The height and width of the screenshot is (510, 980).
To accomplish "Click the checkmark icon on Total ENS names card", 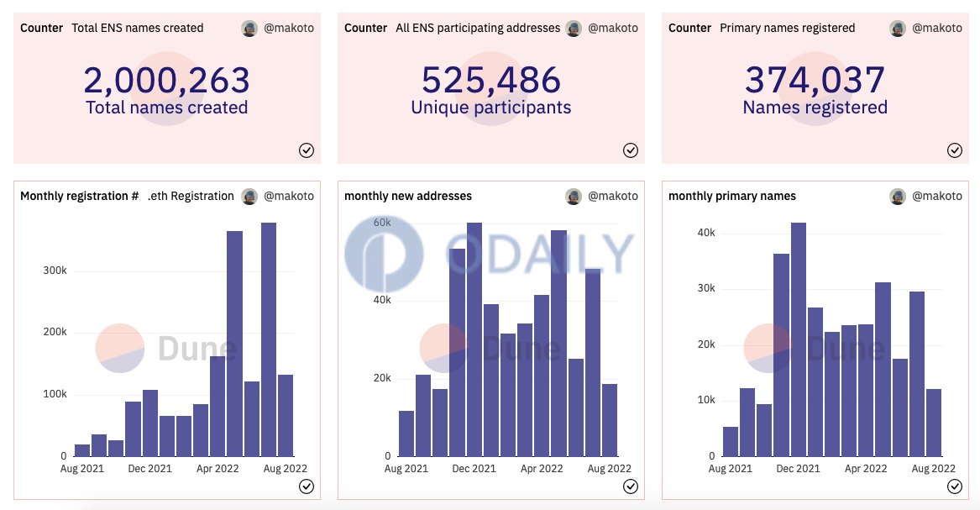I will click(307, 150).
